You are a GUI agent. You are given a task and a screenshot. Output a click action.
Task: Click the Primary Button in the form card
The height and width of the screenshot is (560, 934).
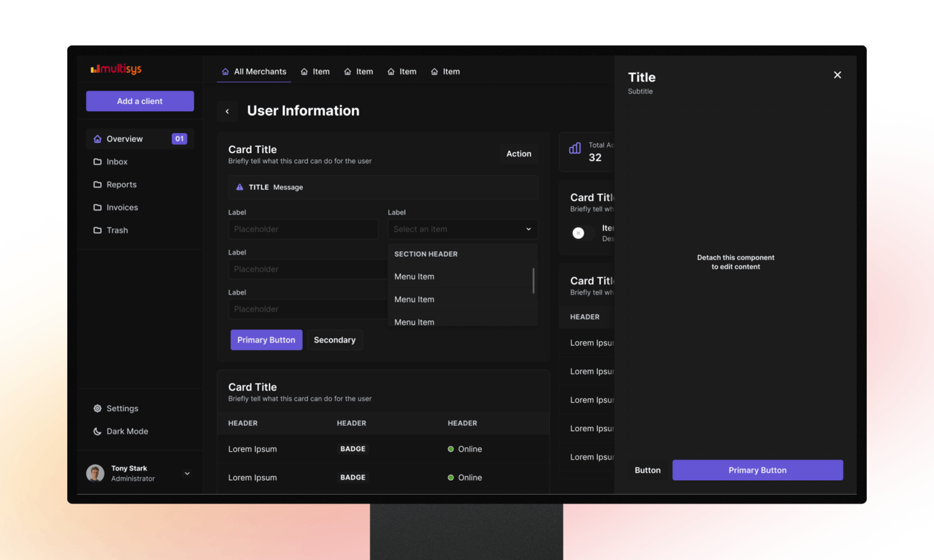pyautogui.click(x=266, y=339)
